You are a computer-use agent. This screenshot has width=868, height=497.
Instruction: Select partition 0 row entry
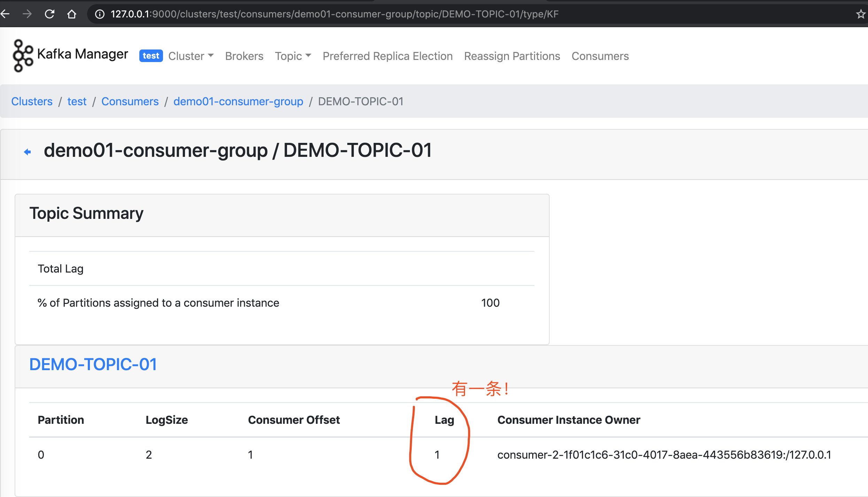tap(40, 454)
